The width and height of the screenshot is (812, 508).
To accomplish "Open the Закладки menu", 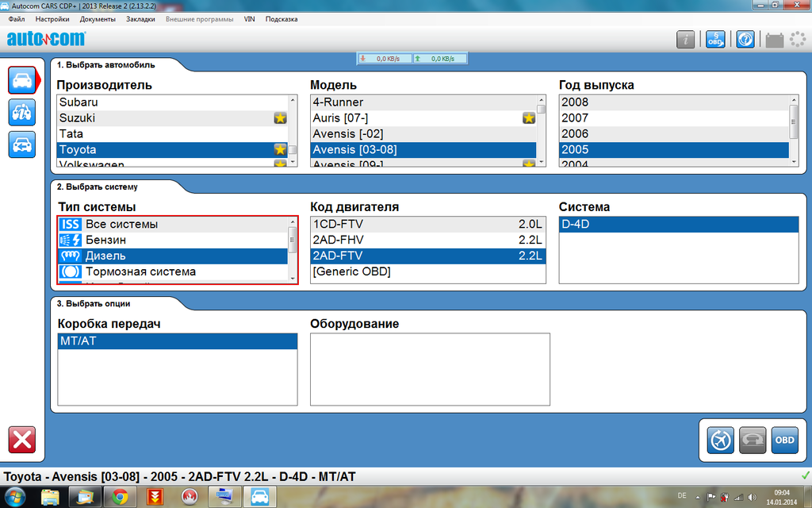I will 140,19.
